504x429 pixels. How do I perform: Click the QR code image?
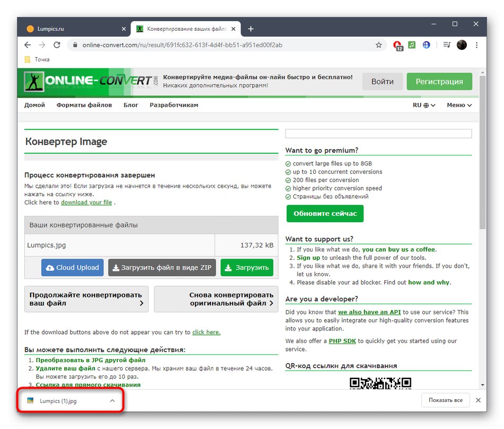pyautogui.click(x=380, y=383)
